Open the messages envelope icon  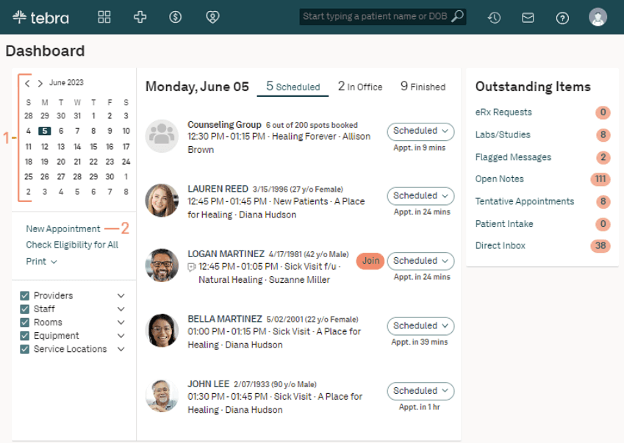click(x=528, y=17)
